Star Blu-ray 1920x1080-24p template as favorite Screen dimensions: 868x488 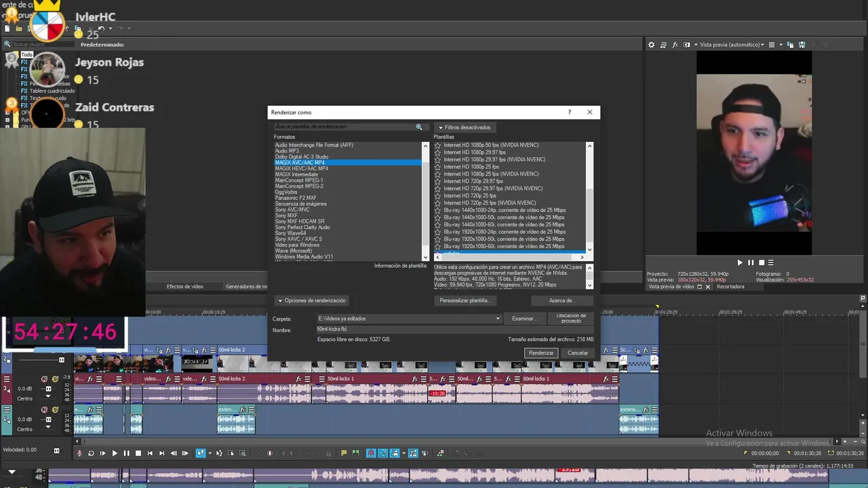[x=437, y=232]
